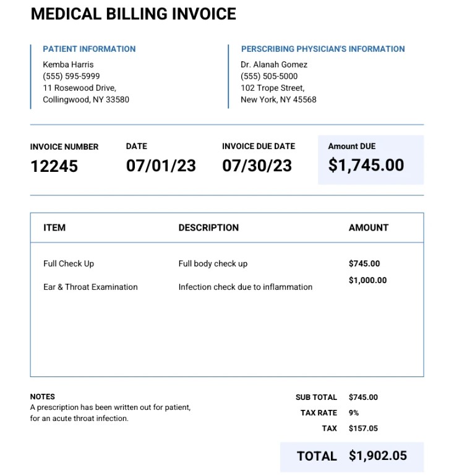
Task: Click the Medical Billing Invoice title
Action: (133, 14)
